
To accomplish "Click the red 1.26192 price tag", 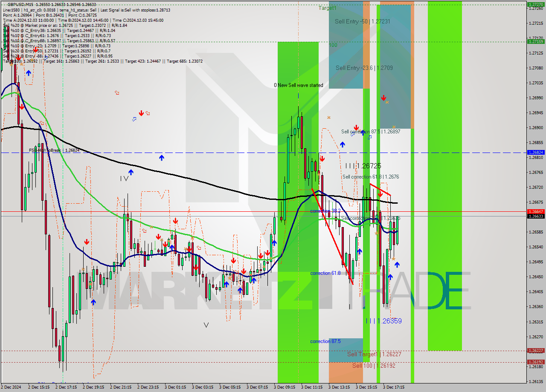I will 536,362.
